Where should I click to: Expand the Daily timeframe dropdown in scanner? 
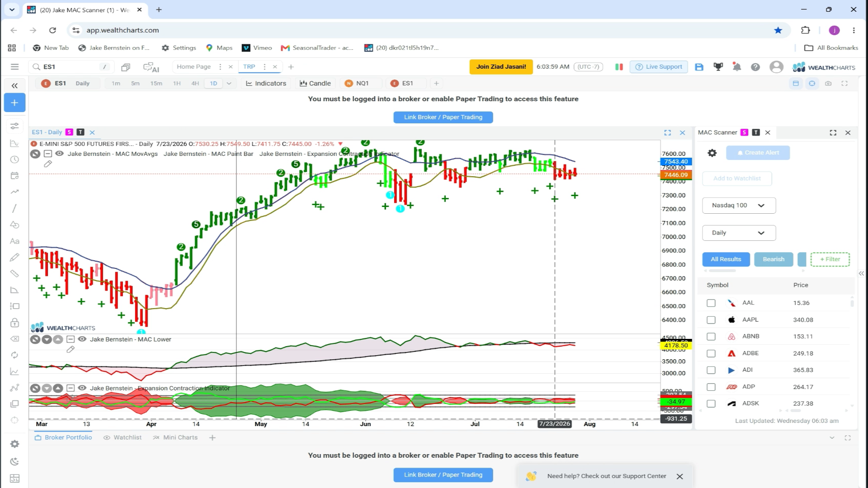(x=739, y=233)
